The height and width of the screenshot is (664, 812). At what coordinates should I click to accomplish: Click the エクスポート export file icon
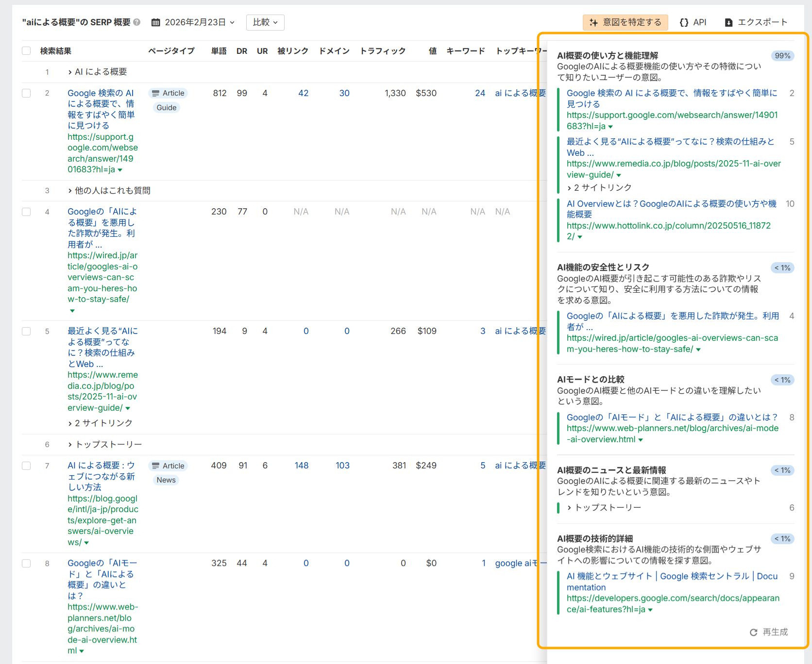click(x=728, y=22)
